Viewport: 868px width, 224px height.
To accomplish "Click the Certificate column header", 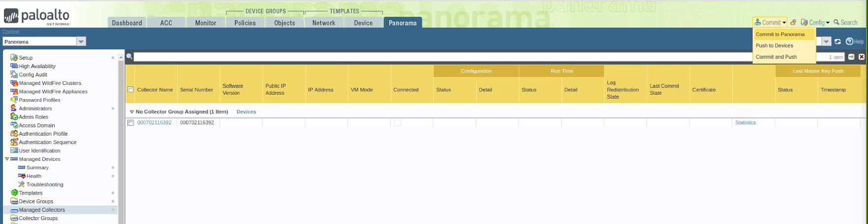I will (x=711, y=90).
